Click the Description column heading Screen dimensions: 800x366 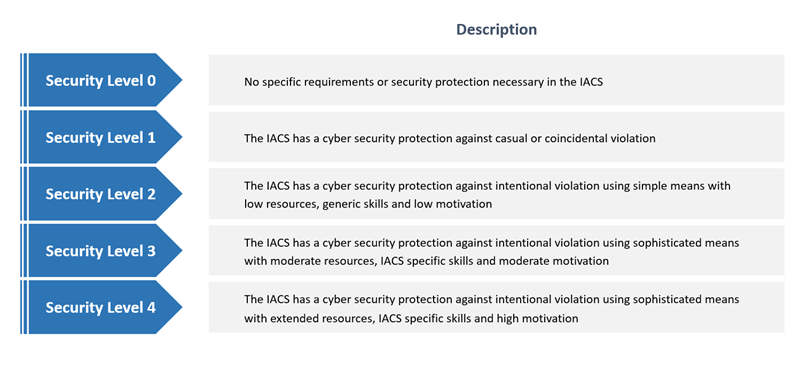(x=496, y=29)
